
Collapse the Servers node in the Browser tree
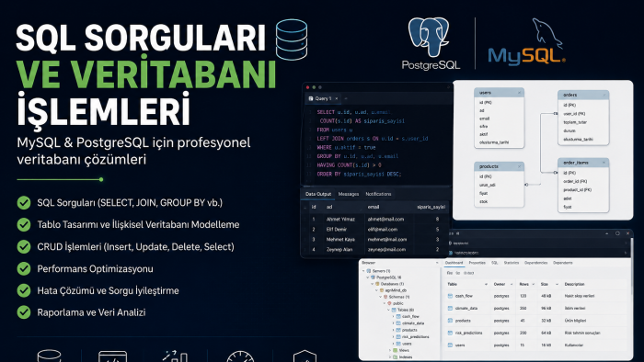(363, 271)
